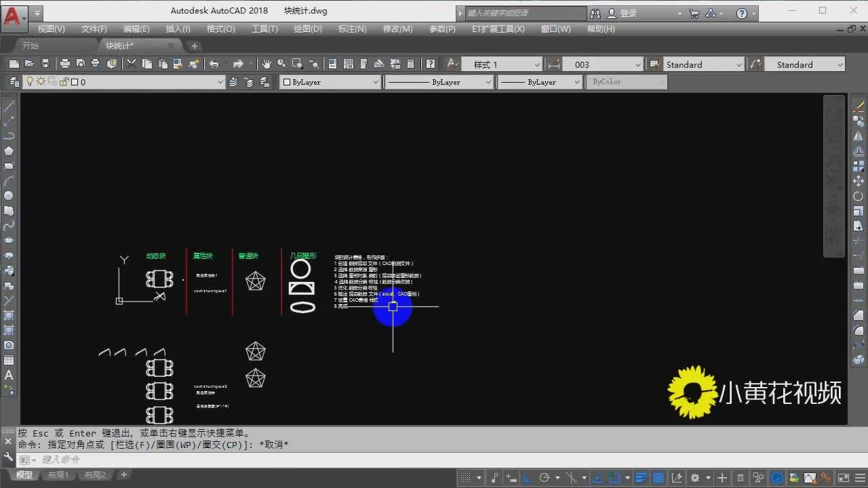The width and height of the screenshot is (868, 488).
Task: Open a file with the Open icon
Action: pyautogui.click(x=29, y=64)
